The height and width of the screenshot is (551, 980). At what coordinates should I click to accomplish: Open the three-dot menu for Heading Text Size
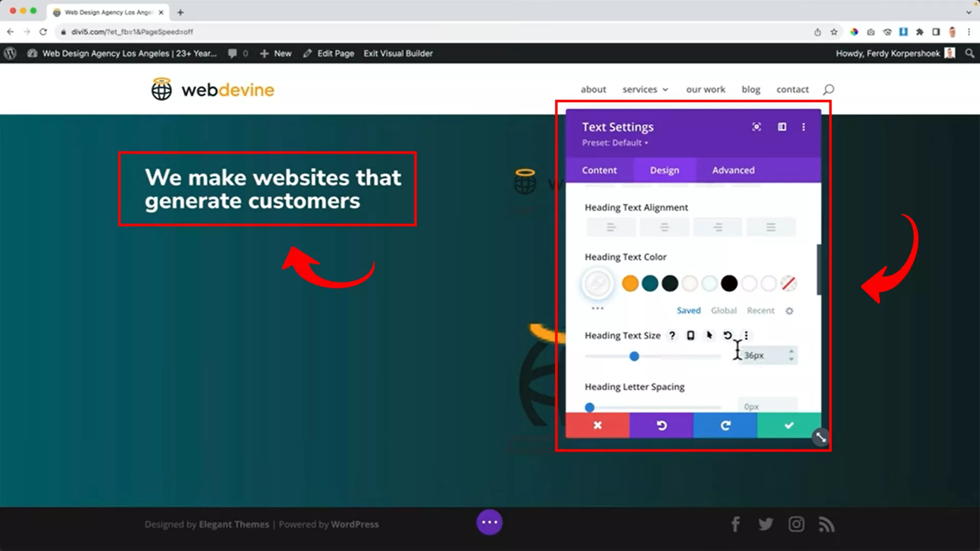point(746,335)
